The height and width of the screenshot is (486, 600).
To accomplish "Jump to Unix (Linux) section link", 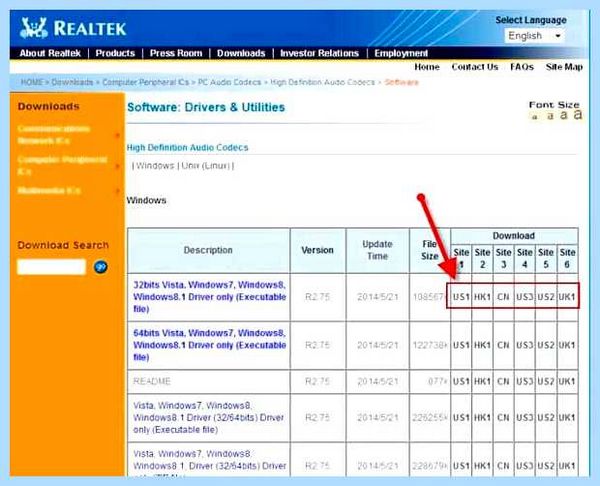I will coord(206,166).
